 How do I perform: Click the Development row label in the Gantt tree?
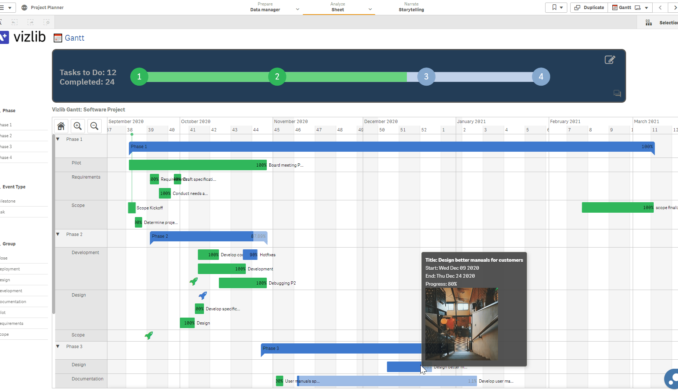point(85,252)
